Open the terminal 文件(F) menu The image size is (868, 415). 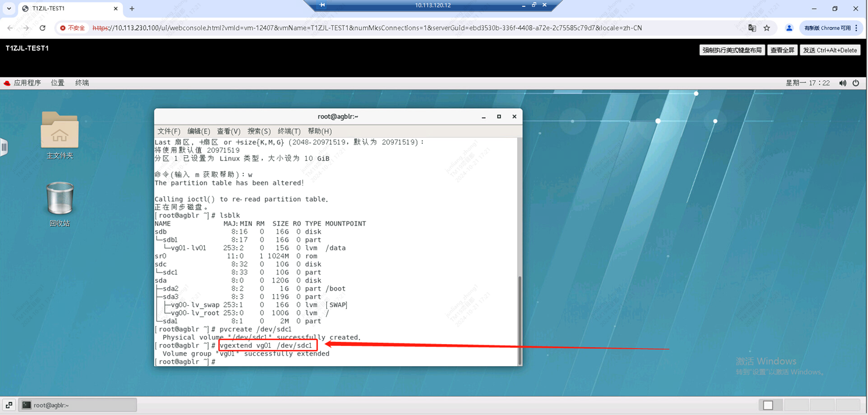169,131
